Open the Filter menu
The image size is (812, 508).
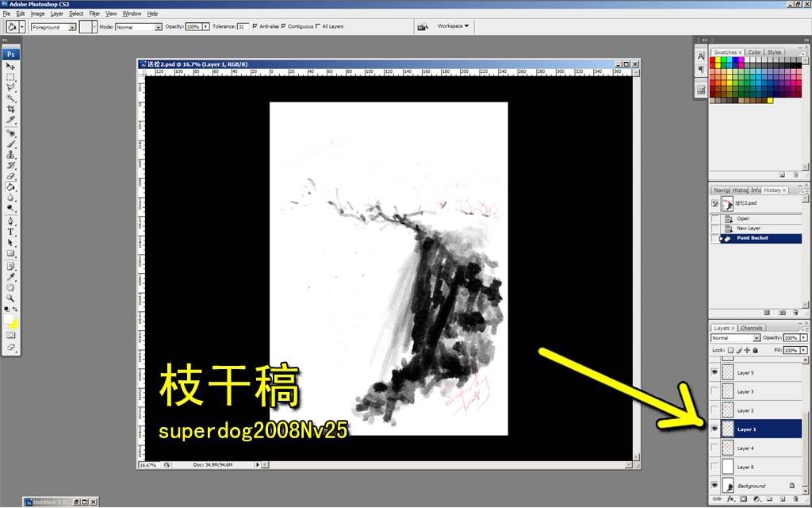pyautogui.click(x=94, y=13)
